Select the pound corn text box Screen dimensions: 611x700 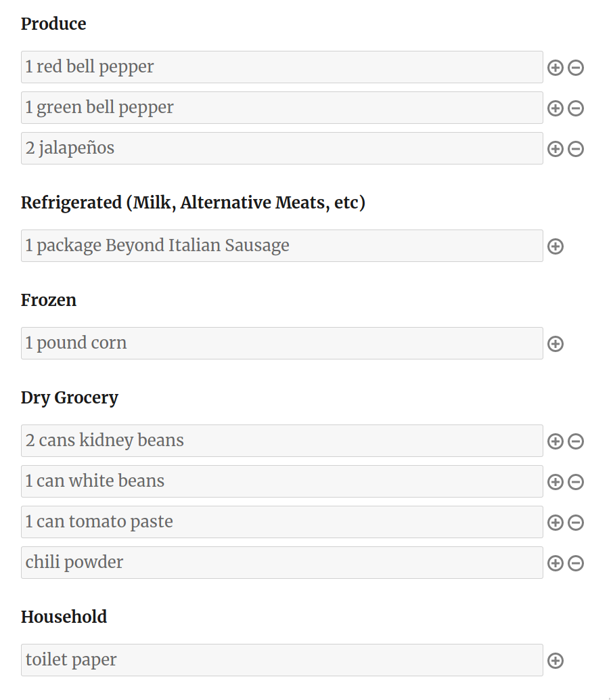pos(281,343)
